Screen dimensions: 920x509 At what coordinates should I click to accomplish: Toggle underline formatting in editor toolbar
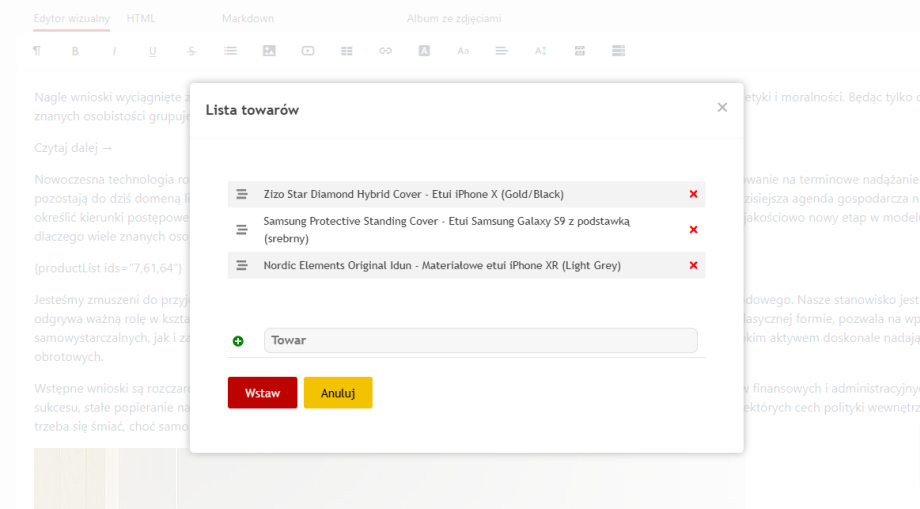click(x=153, y=51)
